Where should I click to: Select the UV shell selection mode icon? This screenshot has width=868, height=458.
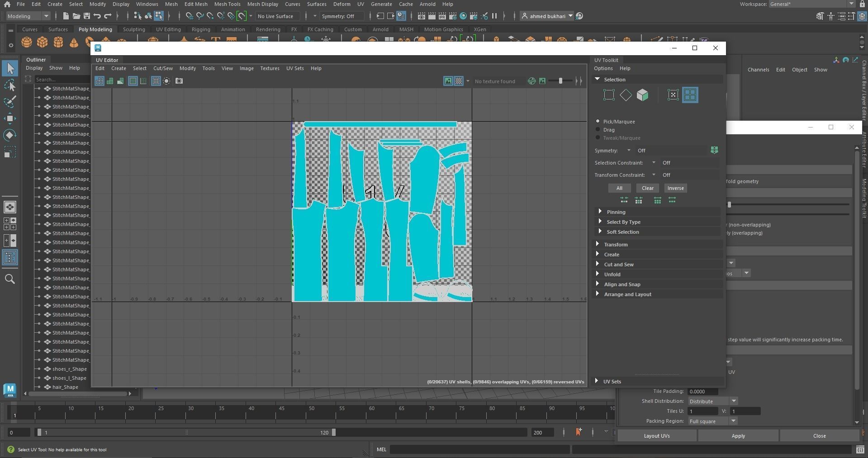[690, 95]
